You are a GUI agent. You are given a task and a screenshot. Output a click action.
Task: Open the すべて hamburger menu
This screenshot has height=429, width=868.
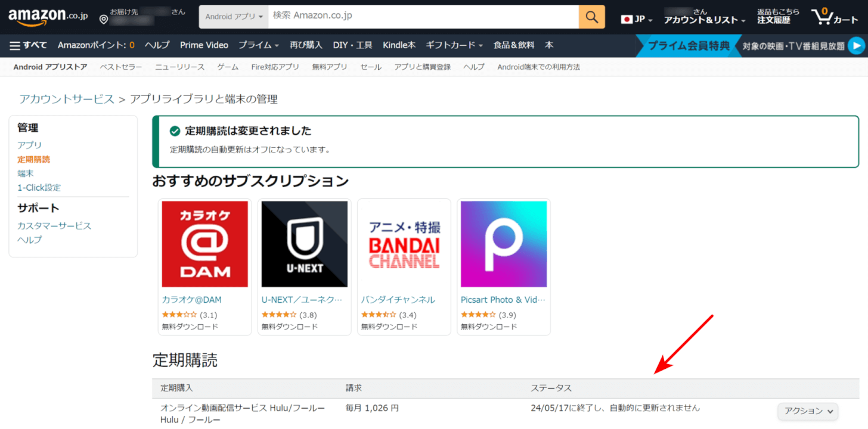29,45
